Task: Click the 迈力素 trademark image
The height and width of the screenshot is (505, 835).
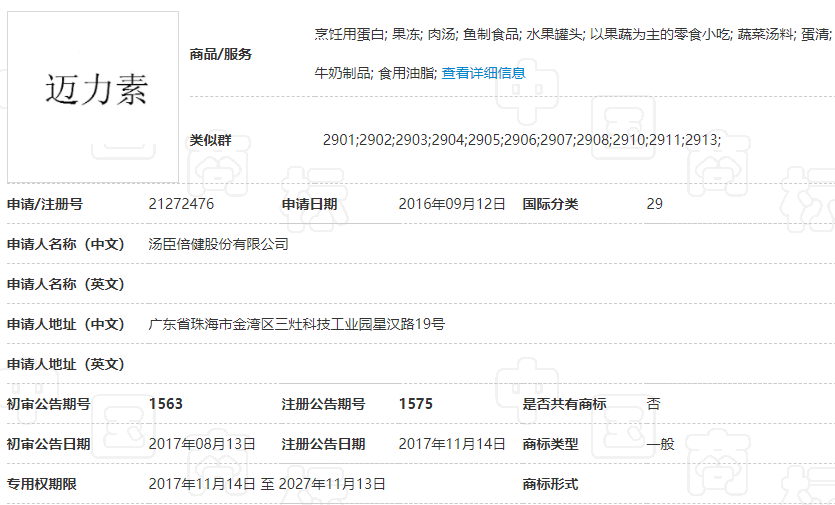Action: click(93, 97)
